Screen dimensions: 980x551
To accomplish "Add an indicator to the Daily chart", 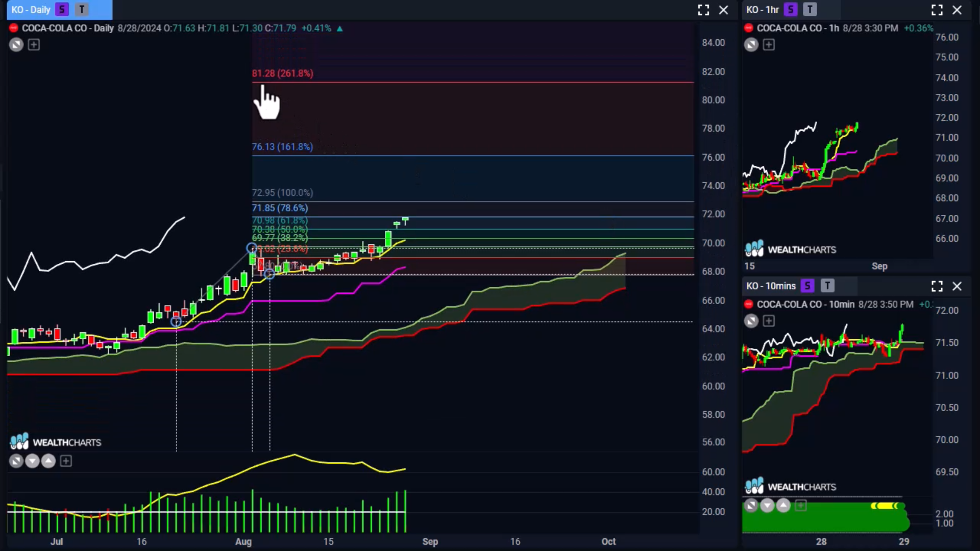I will pos(34,45).
